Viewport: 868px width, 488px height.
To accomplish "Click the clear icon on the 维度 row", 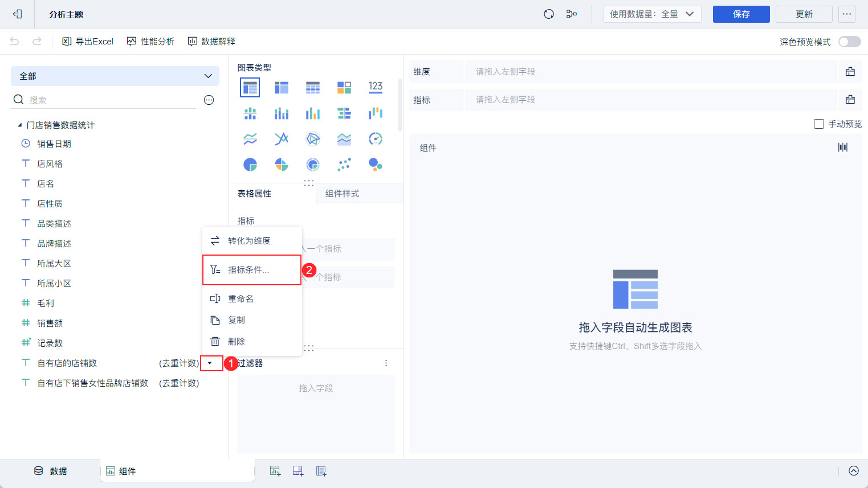I will point(850,72).
